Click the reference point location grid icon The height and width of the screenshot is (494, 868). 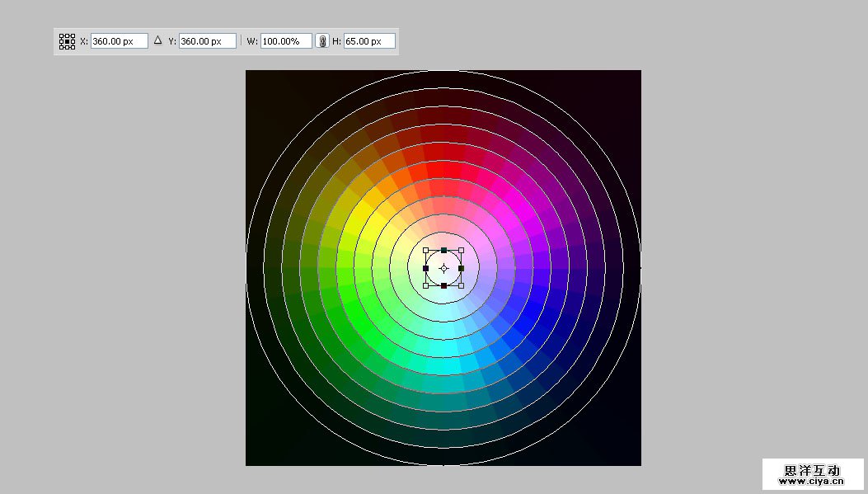[68, 41]
